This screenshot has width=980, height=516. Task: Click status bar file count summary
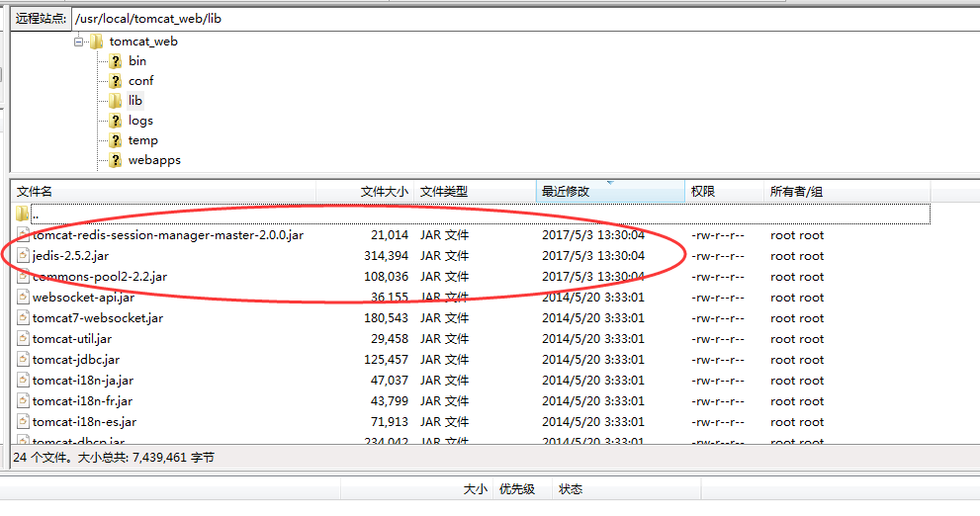pyautogui.click(x=114, y=458)
